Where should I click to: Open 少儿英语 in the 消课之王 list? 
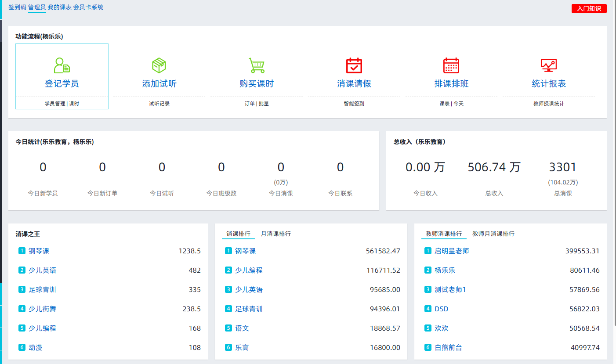(x=43, y=270)
